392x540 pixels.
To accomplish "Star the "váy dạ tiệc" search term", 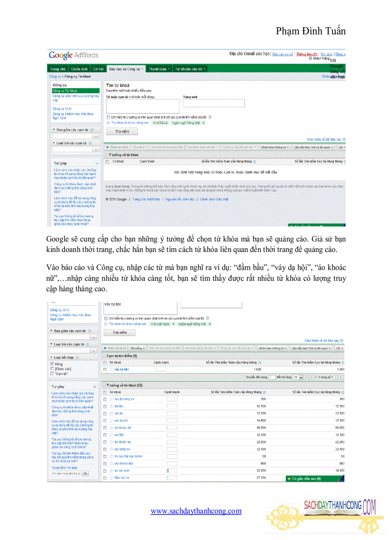I will (111, 369).
